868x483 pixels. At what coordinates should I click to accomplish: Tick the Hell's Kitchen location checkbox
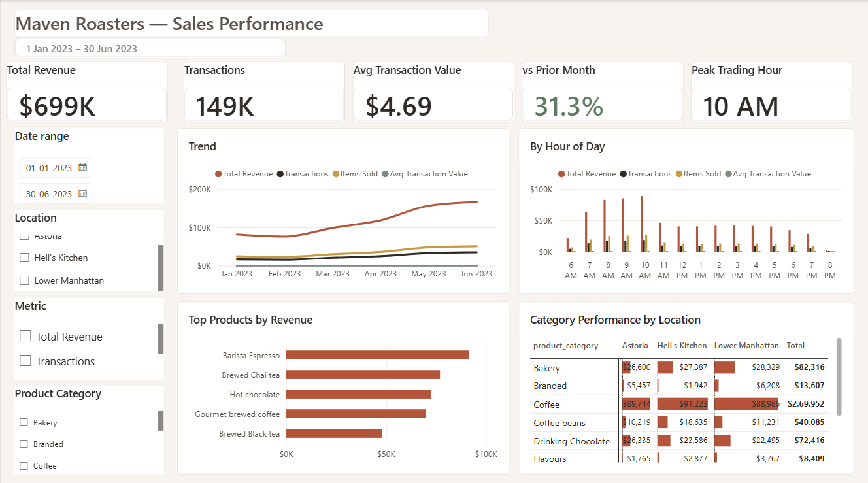25,258
